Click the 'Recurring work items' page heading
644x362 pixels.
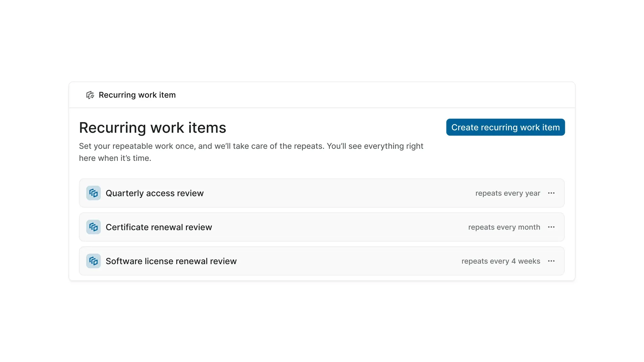point(153,127)
